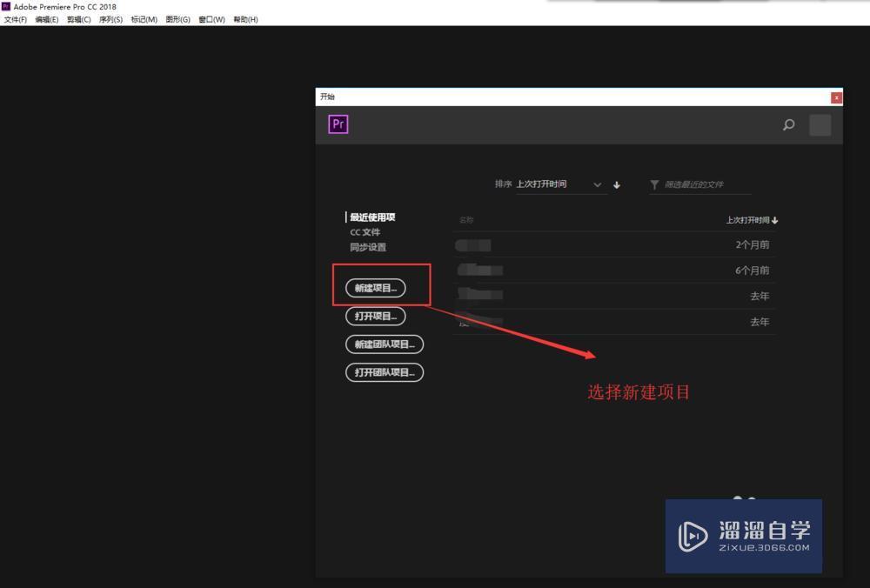Click the Premiere Pro icon in the title bar
The height and width of the screenshot is (588, 870).
[7, 6]
